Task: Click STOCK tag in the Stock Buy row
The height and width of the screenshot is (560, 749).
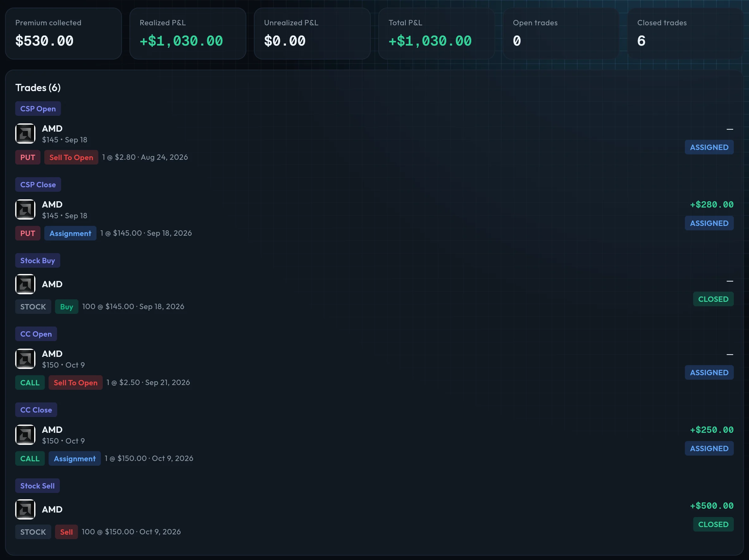Action: pos(33,307)
